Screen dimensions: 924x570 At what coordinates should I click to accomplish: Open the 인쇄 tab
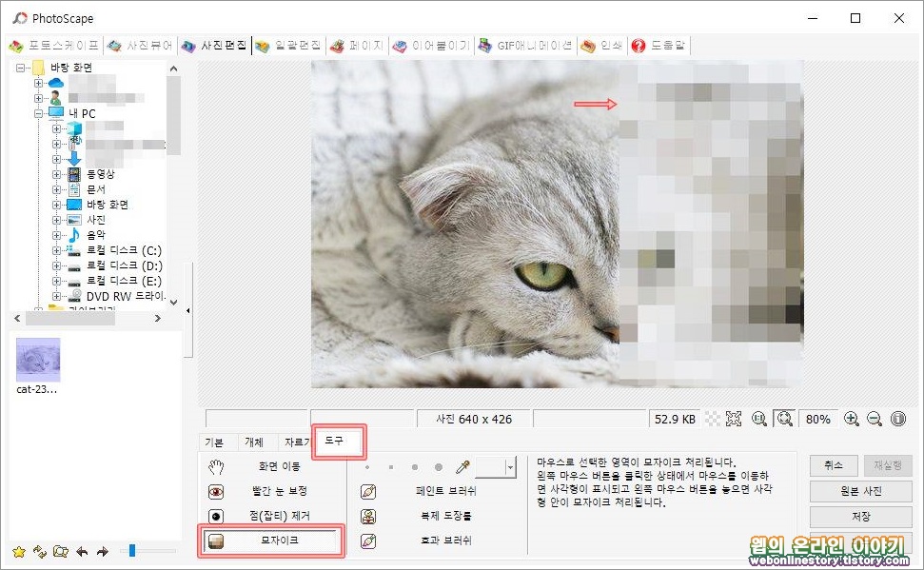pyautogui.click(x=601, y=46)
